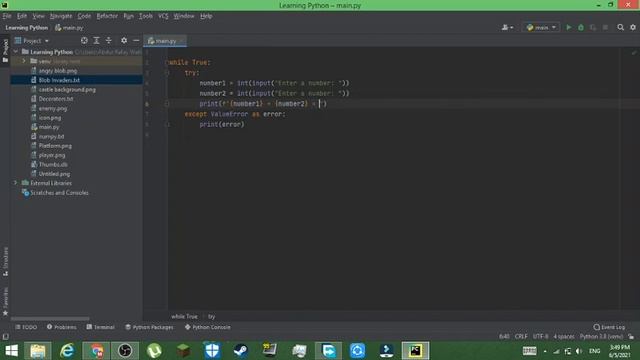Viewport: 640px width, 360px height.
Task: Open the Navigate menu
Action: pyautogui.click(x=61, y=16)
